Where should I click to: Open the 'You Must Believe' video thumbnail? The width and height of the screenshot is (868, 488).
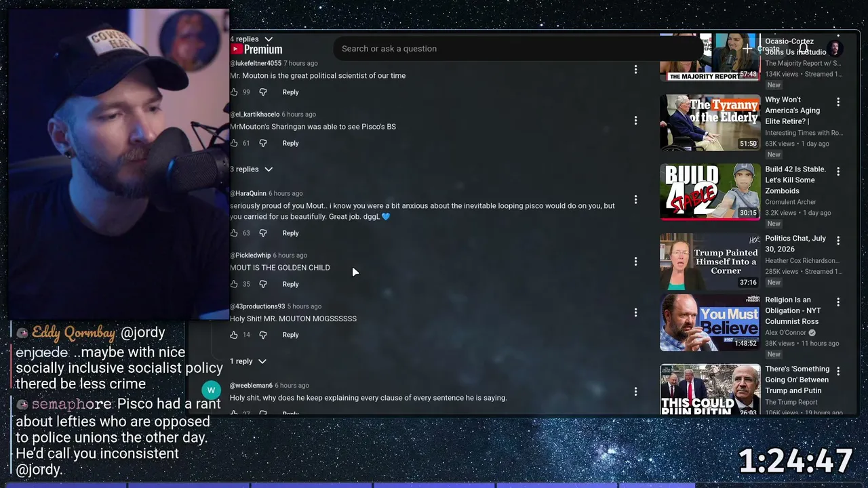click(x=710, y=323)
